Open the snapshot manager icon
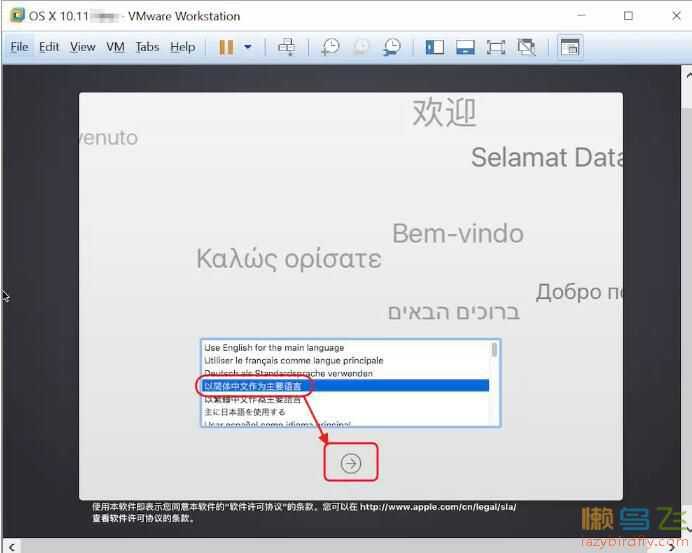Image resolution: width=692 pixels, height=553 pixels. point(392,47)
